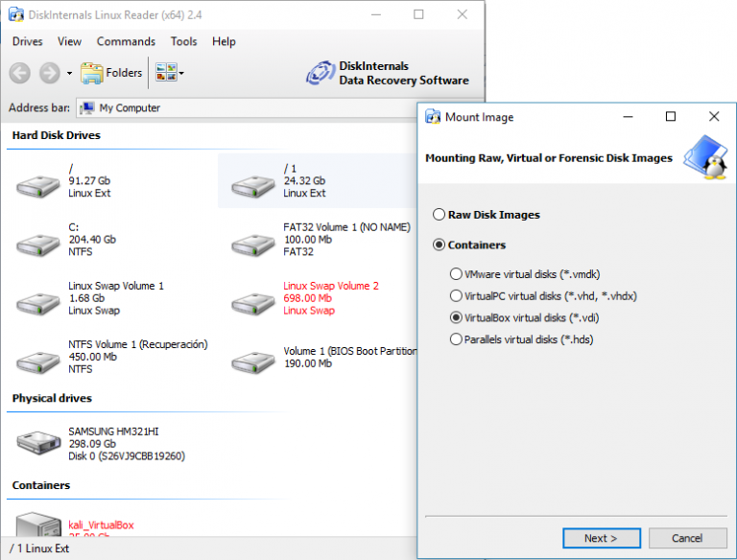Click the Linux Swap Volume 2 label
Screen dimensions: 737x560
(331, 286)
